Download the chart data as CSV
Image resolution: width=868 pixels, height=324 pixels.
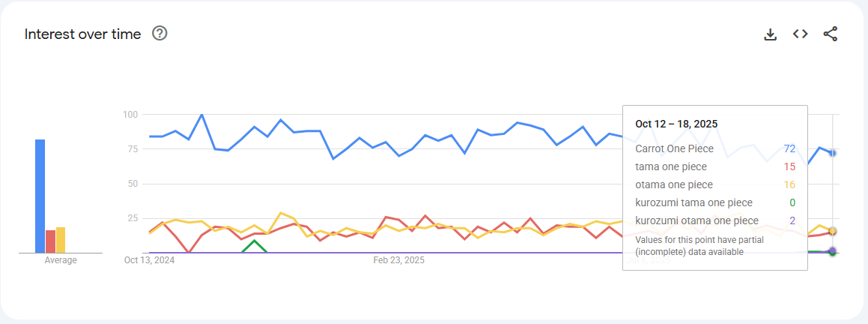pyautogui.click(x=770, y=34)
